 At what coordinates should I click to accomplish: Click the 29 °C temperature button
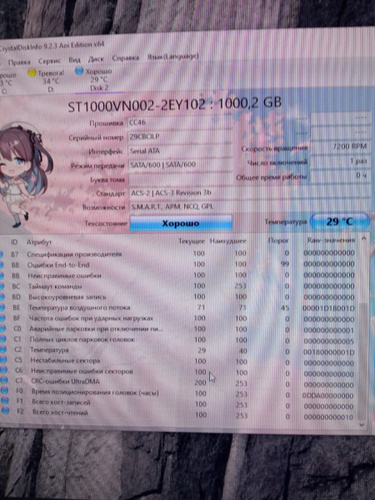pyautogui.click(x=339, y=221)
